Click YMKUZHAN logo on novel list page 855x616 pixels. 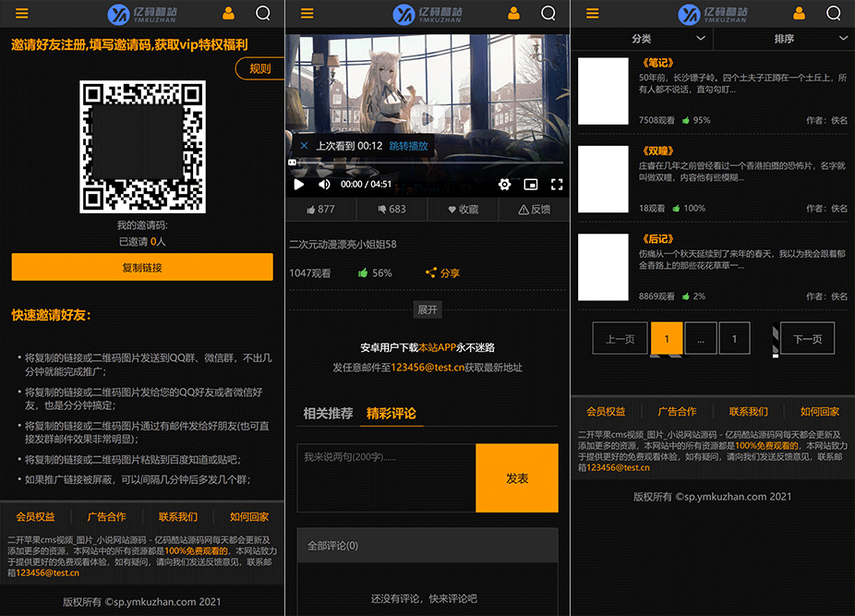713,14
